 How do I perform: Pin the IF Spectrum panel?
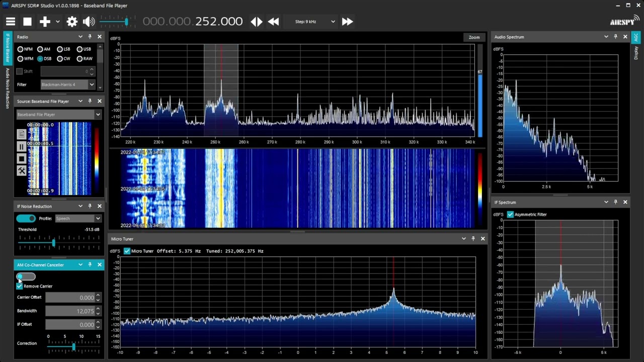coord(616,202)
